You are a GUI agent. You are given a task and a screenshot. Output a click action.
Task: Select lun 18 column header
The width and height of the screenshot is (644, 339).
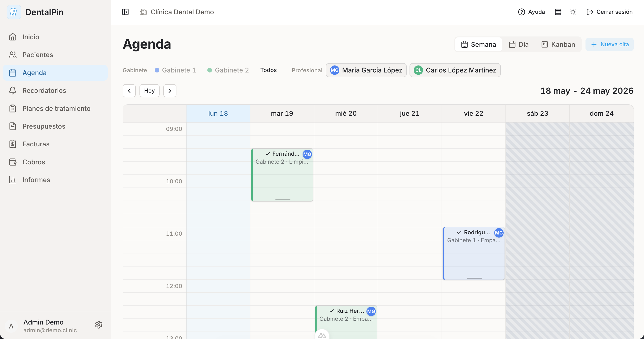(x=218, y=113)
